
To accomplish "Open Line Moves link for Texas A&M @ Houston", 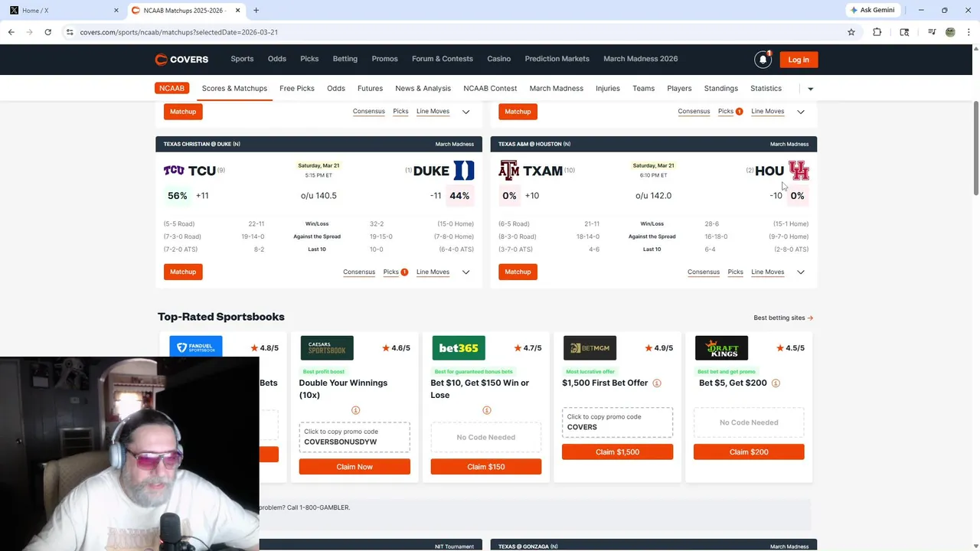I will (768, 272).
